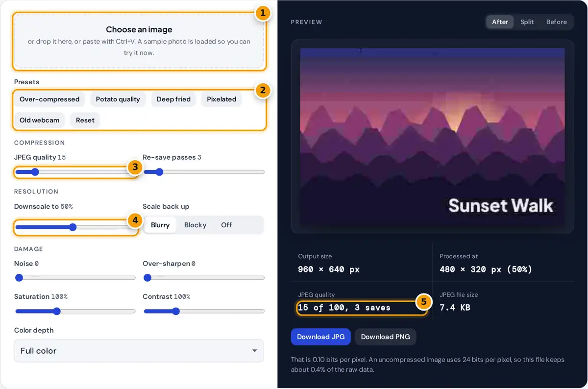Click the '7.4 KB' file size value

[x=455, y=308]
